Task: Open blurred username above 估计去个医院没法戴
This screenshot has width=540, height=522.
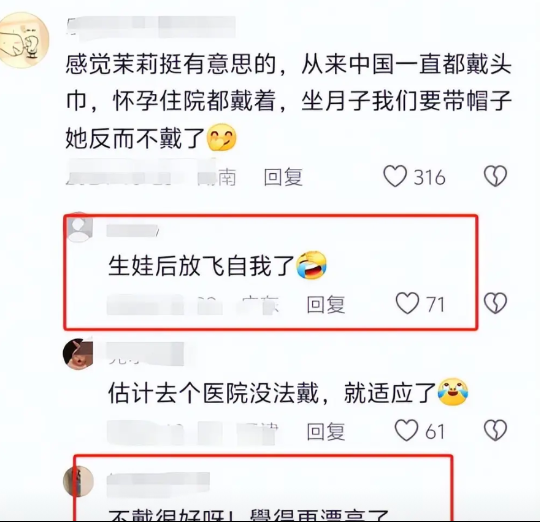Action: (x=145, y=354)
